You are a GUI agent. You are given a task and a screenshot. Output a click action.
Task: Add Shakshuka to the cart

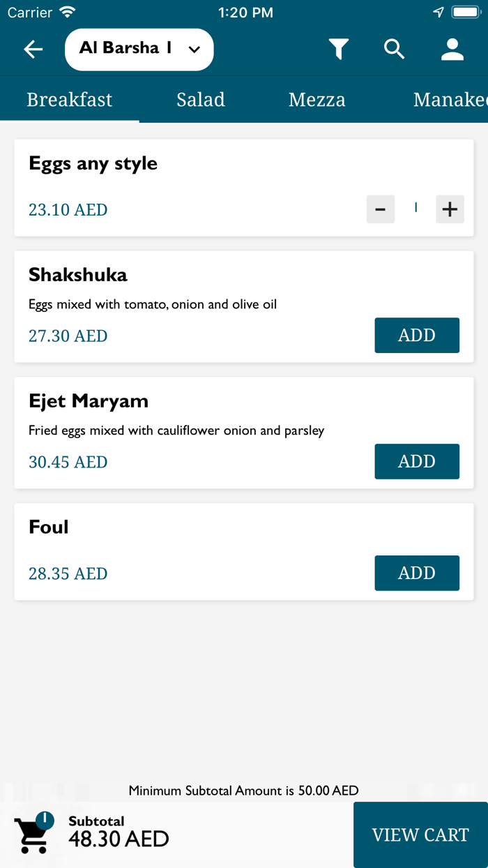(417, 336)
